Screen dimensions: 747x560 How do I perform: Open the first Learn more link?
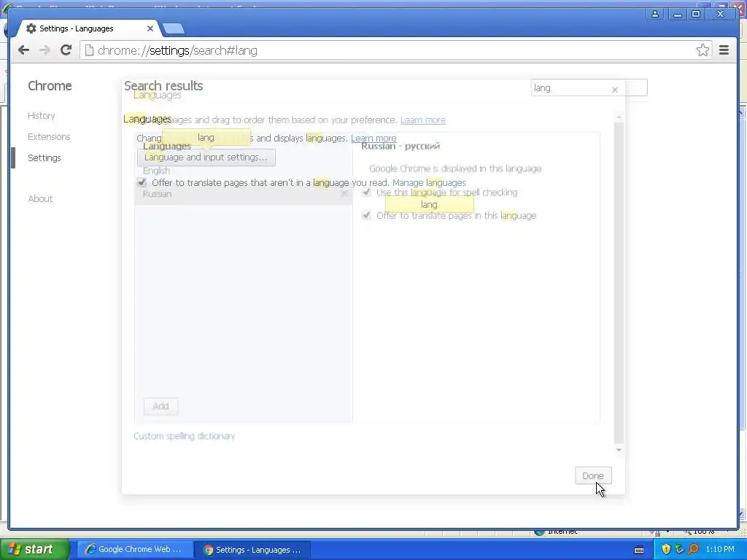point(422,120)
